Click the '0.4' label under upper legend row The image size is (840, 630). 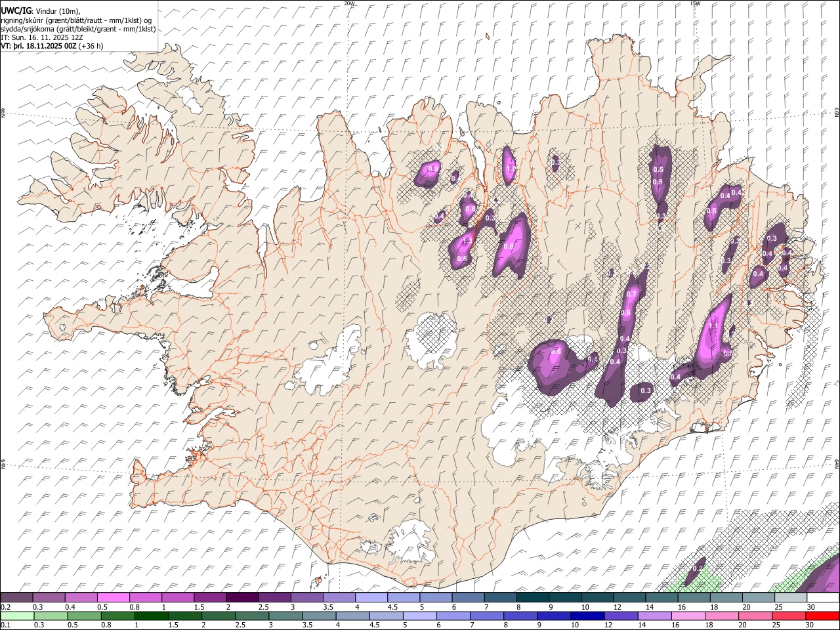tap(70, 607)
